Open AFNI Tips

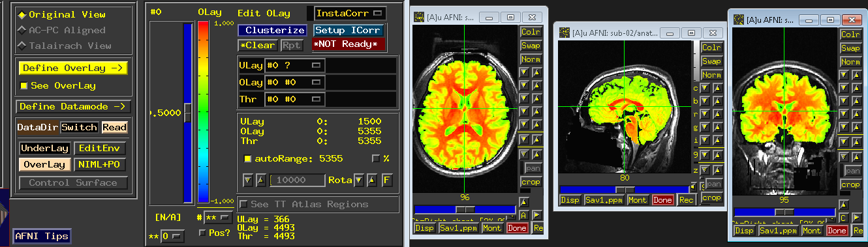(42, 236)
